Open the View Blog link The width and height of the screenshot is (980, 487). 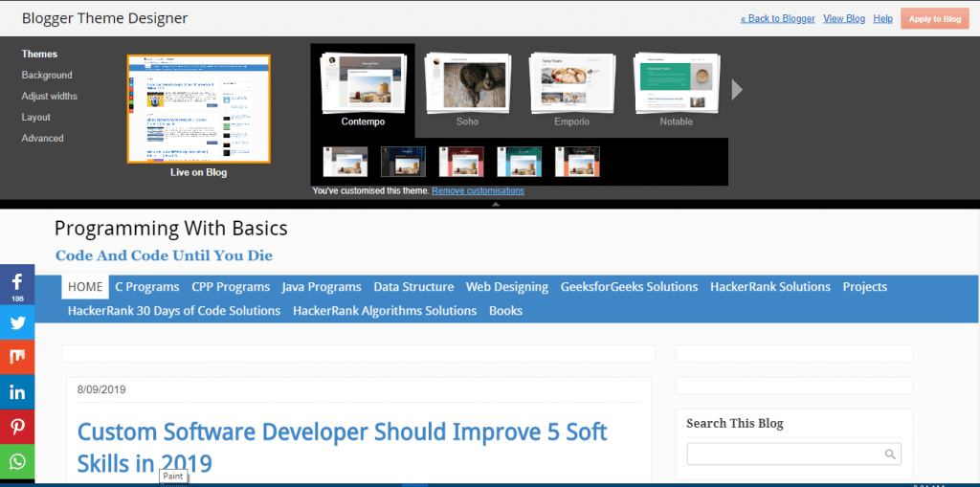point(844,19)
